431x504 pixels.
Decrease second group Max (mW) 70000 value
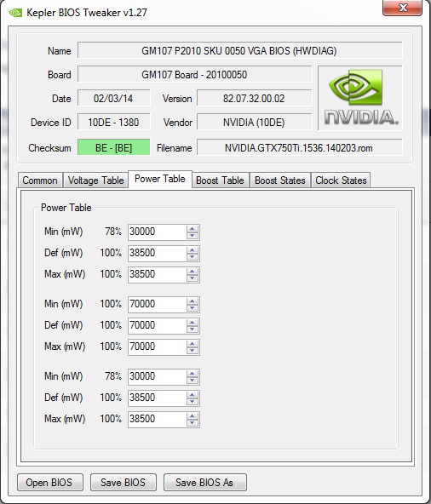pos(193,351)
